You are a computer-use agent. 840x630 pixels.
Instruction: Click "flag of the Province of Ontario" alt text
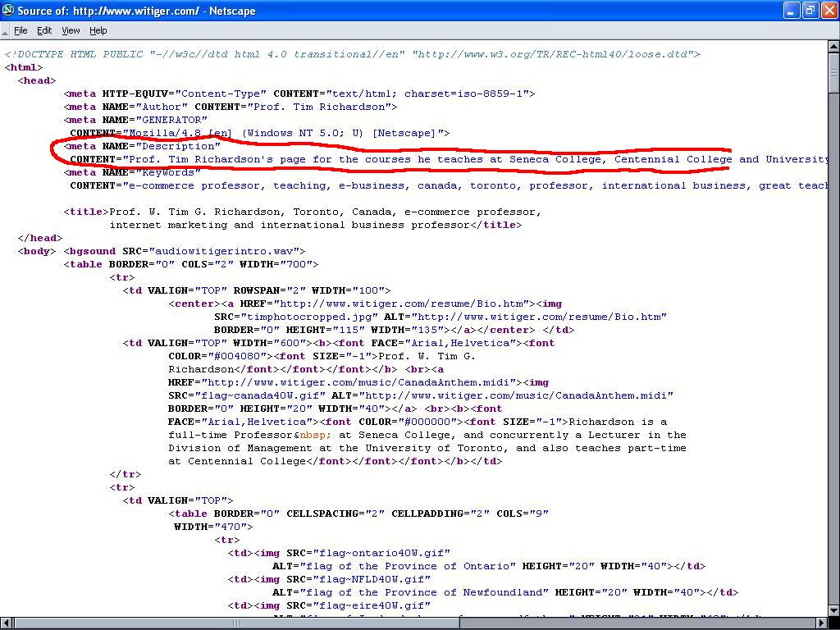point(408,566)
